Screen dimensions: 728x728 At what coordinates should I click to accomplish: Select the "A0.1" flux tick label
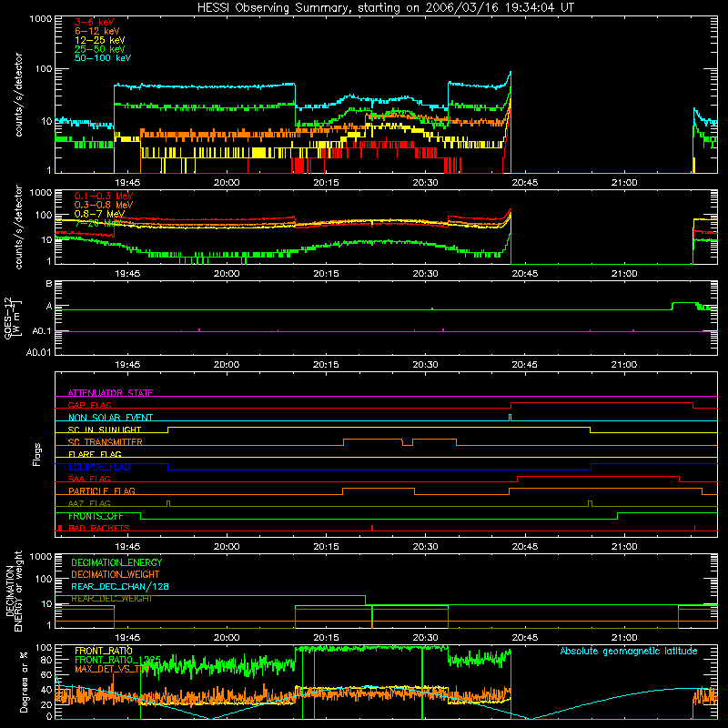pyautogui.click(x=41, y=331)
